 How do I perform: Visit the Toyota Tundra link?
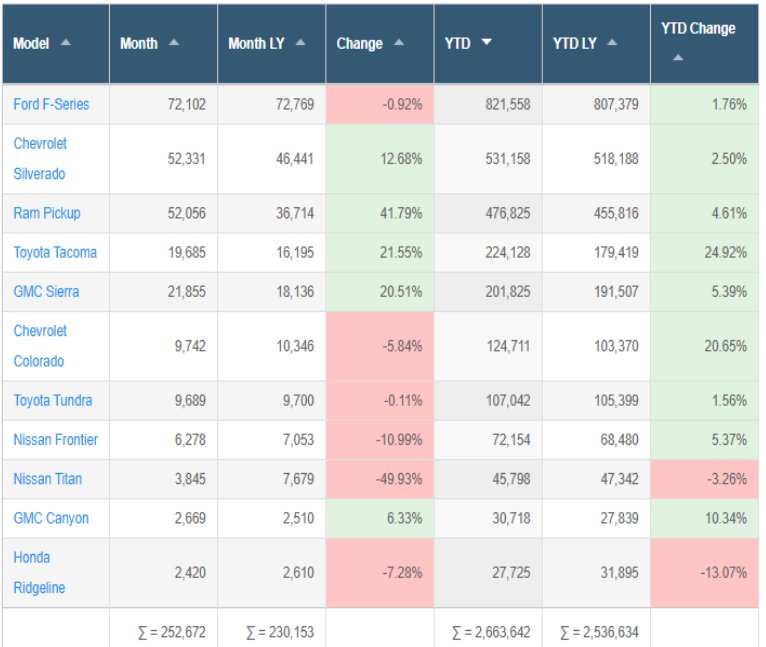pos(53,400)
